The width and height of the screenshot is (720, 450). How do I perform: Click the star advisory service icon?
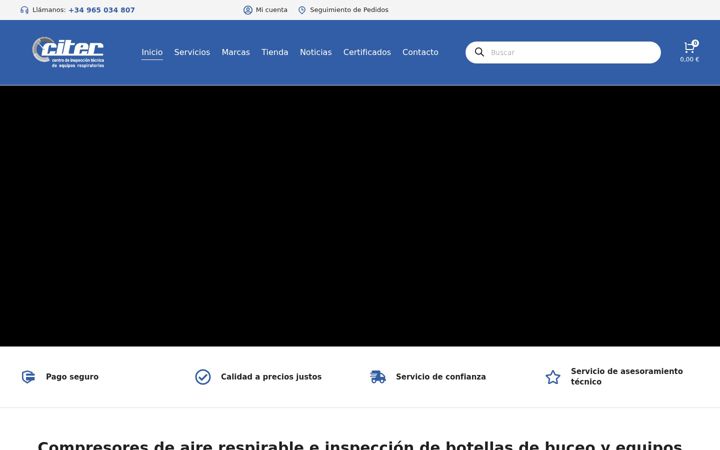(552, 377)
